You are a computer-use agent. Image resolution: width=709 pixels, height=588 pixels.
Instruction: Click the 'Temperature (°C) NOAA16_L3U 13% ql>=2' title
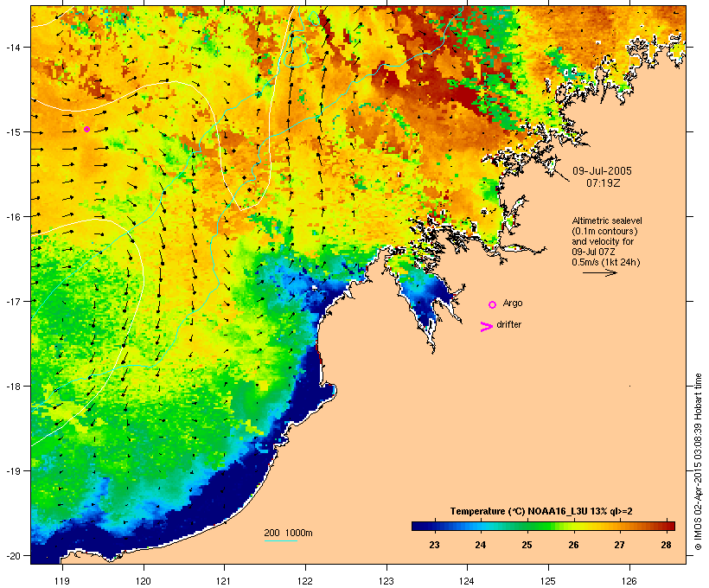pyautogui.click(x=541, y=511)
